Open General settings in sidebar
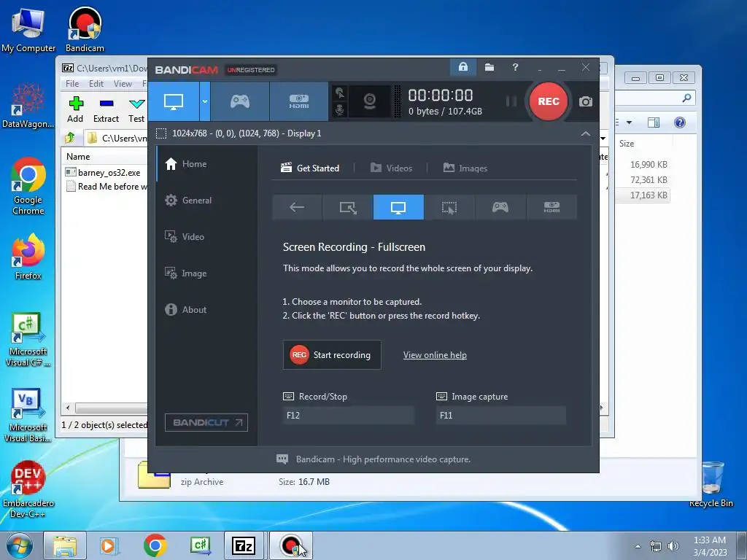Image resolution: width=747 pixels, height=560 pixels. click(206, 201)
